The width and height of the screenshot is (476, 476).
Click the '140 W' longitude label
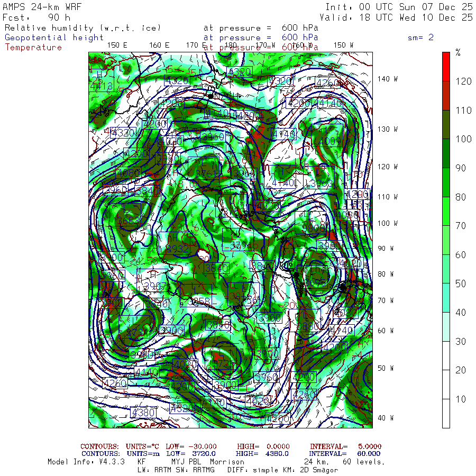tap(387, 79)
